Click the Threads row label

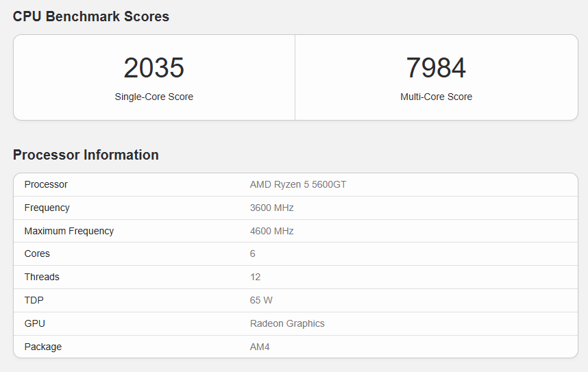point(42,277)
